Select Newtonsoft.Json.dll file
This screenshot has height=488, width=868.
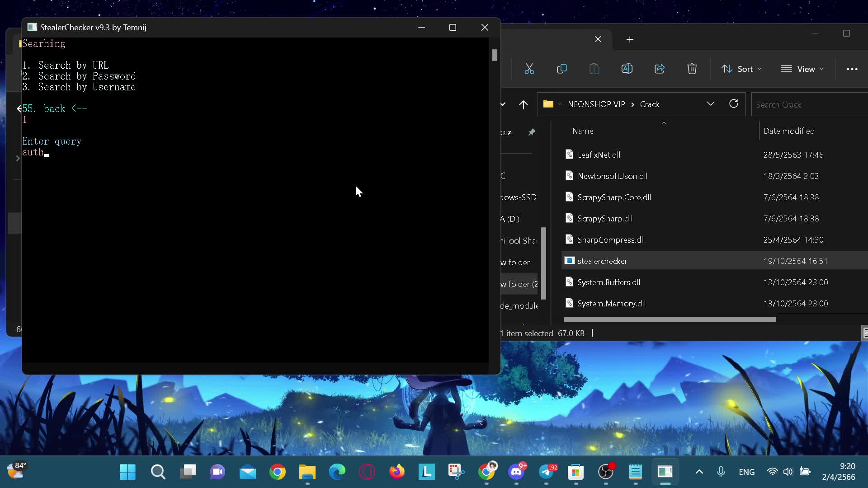612,176
